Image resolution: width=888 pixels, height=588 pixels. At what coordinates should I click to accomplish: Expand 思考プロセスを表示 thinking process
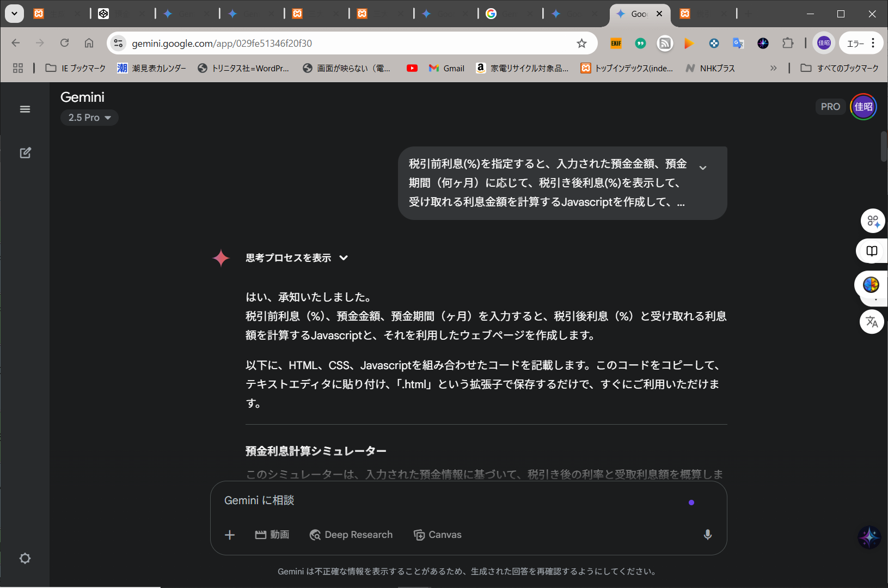(297, 258)
